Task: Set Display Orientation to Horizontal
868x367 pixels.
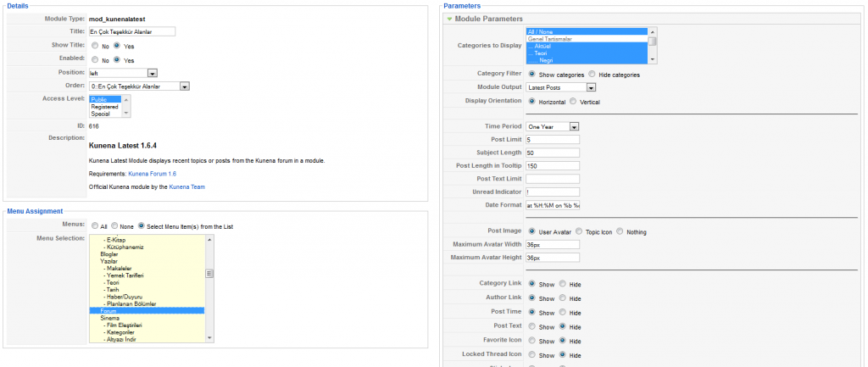Action: tap(532, 102)
